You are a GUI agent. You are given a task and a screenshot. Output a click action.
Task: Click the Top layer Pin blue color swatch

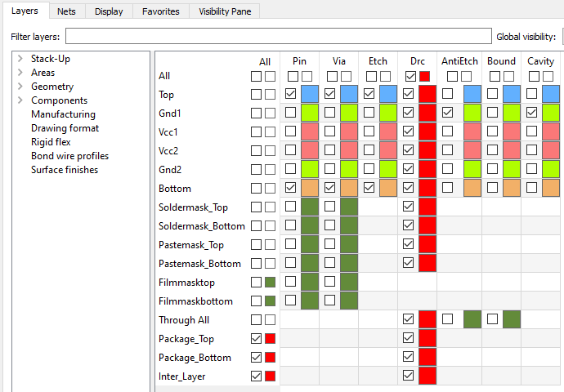[310, 94]
